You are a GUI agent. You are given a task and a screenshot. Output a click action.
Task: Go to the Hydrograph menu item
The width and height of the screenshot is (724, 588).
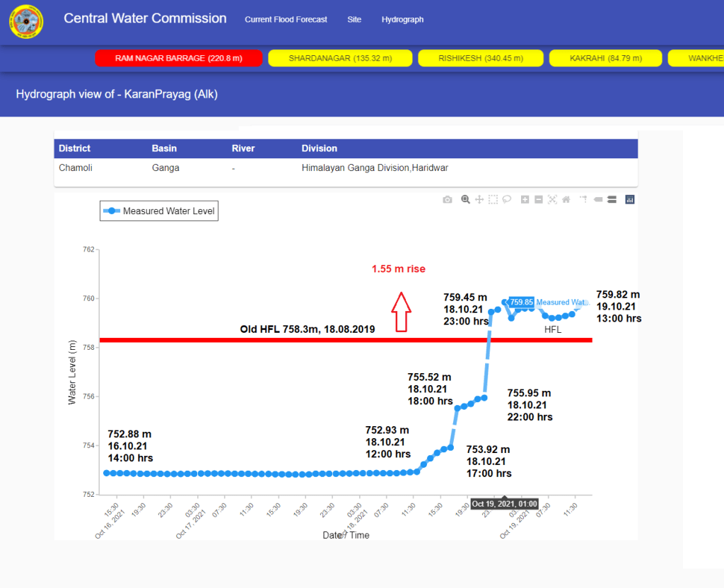(x=402, y=20)
